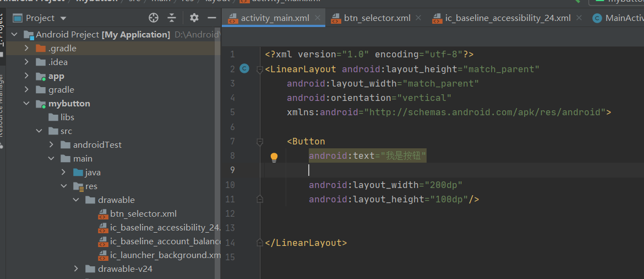Collapse the drawable folder
The width and height of the screenshot is (644, 279).
pos(76,200)
